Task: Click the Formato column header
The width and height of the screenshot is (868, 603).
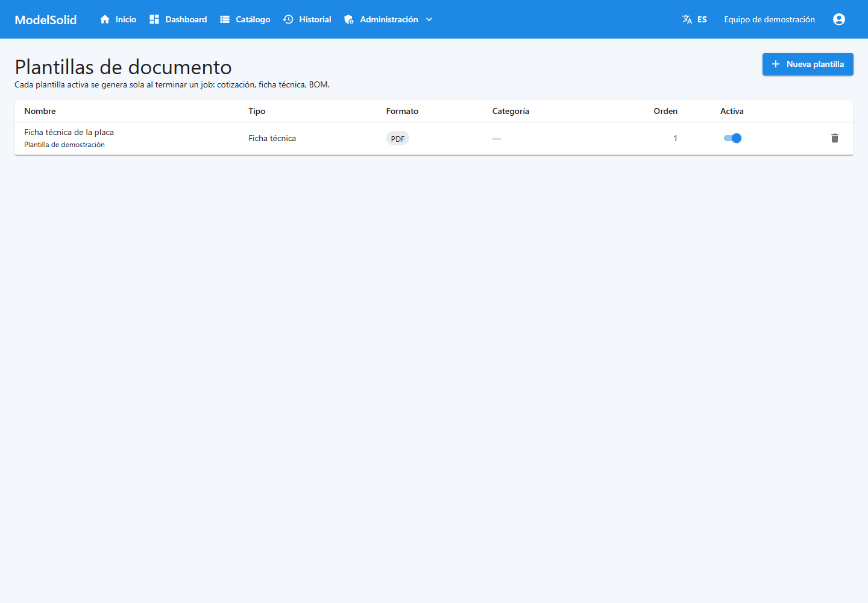Action: (402, 111)
